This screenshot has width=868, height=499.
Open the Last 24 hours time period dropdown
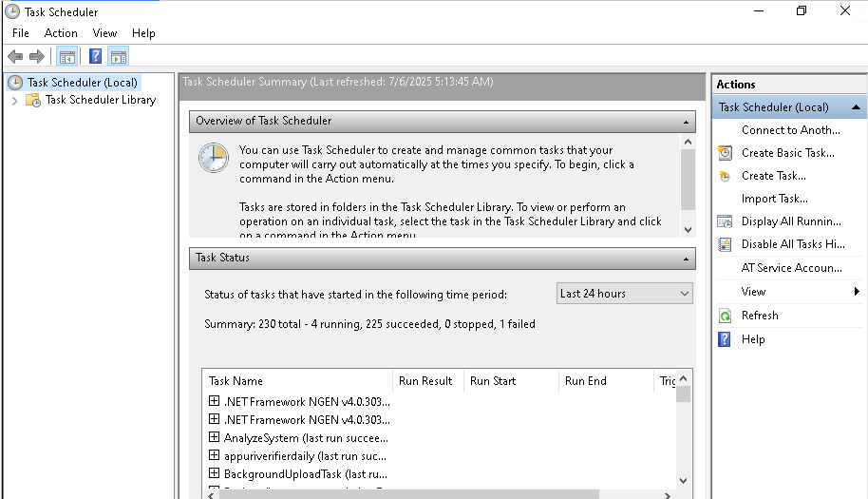coord(625,294)
